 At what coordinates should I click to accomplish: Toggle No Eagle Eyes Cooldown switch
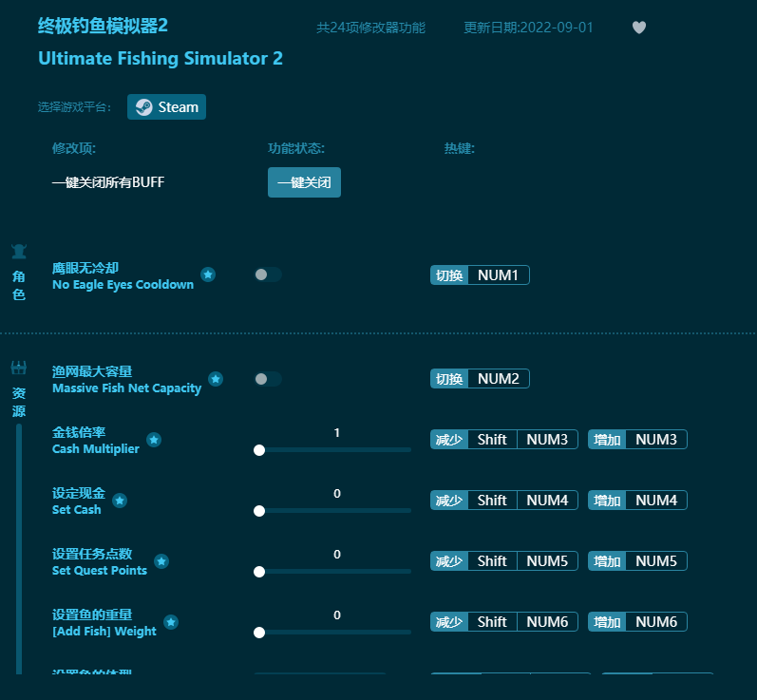(x=268, y=274)
